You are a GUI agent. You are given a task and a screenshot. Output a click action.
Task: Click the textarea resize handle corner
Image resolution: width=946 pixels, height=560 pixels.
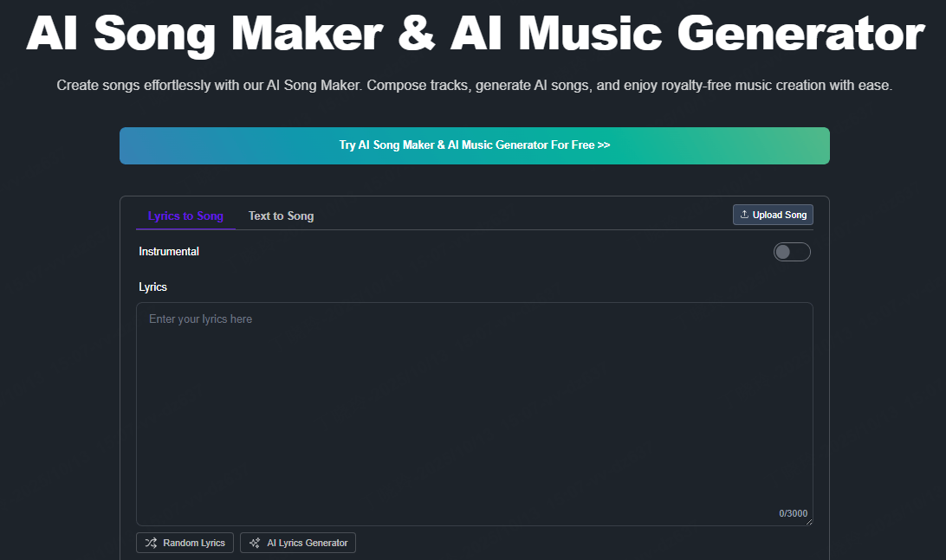click(809, 521)
